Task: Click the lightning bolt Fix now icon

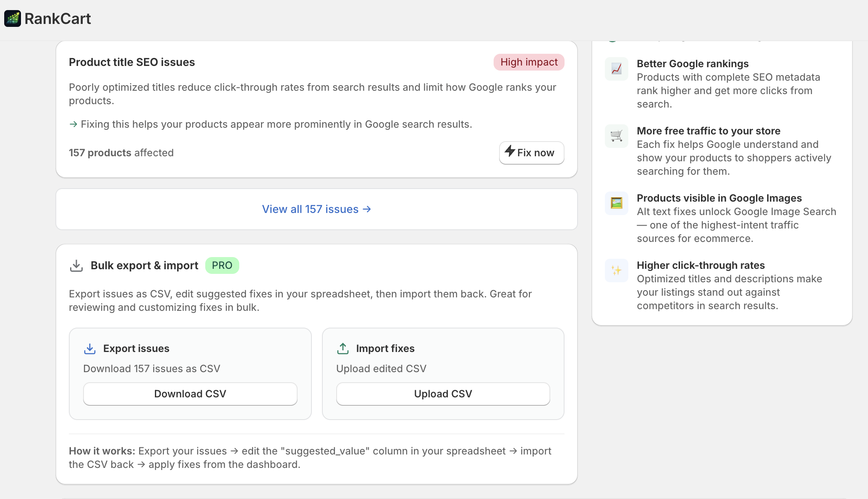Action: [510, 151]
